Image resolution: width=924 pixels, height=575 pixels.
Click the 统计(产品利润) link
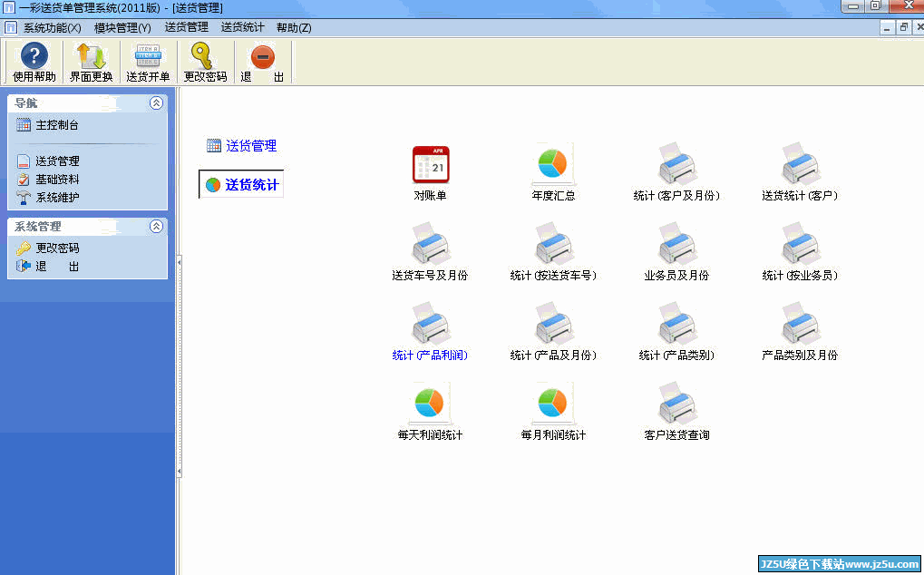coord(430,356)
